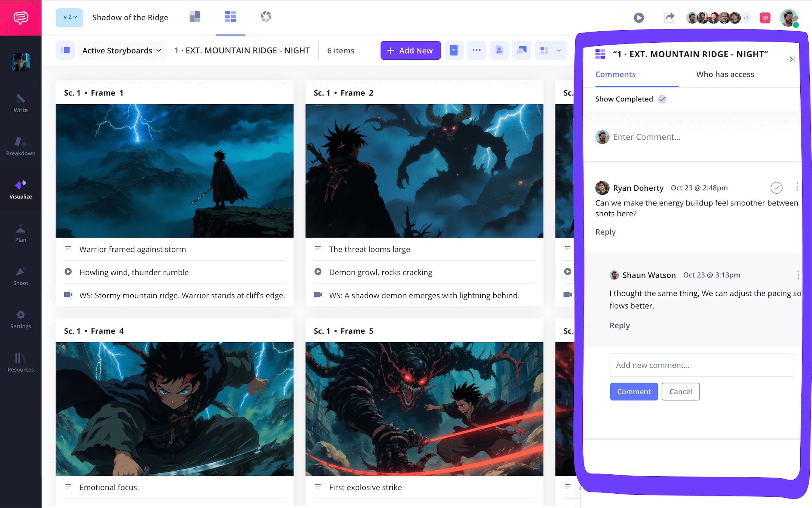The width and height of the screenshot is (812, 508).
Task: Open the v2 version dropdown
Action: 69,17
